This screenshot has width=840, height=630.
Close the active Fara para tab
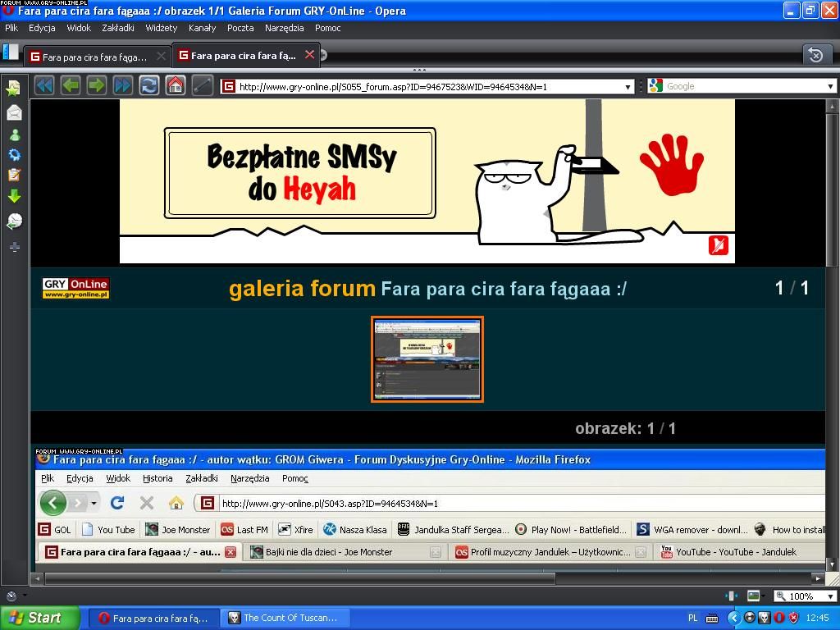point(309,55)
